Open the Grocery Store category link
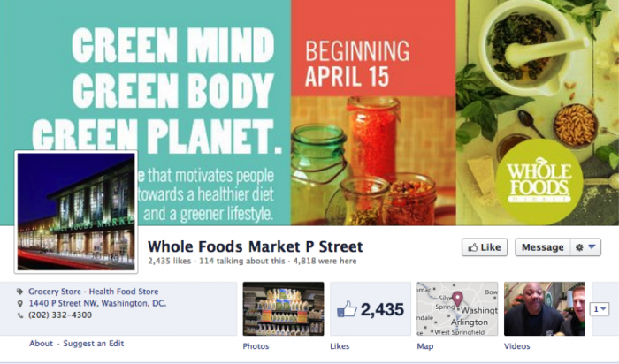619x364 pixels. (x=55, y=292)
